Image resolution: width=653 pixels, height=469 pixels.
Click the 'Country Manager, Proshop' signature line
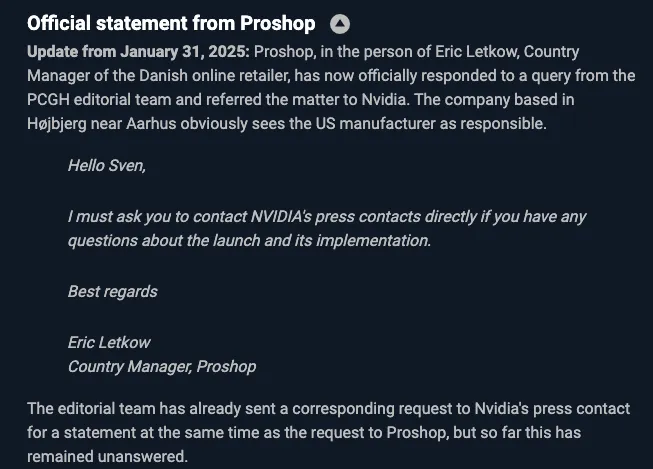(x=162, y=367)
